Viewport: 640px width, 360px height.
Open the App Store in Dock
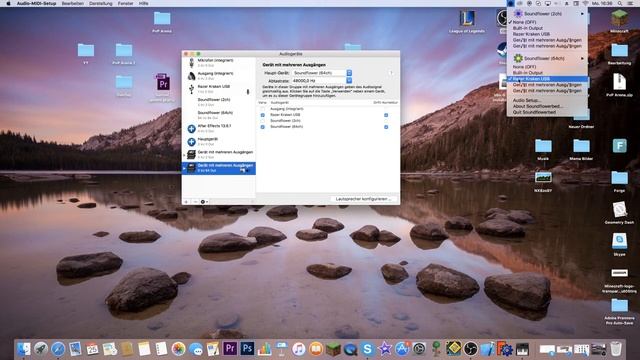(x=402, y=349)
